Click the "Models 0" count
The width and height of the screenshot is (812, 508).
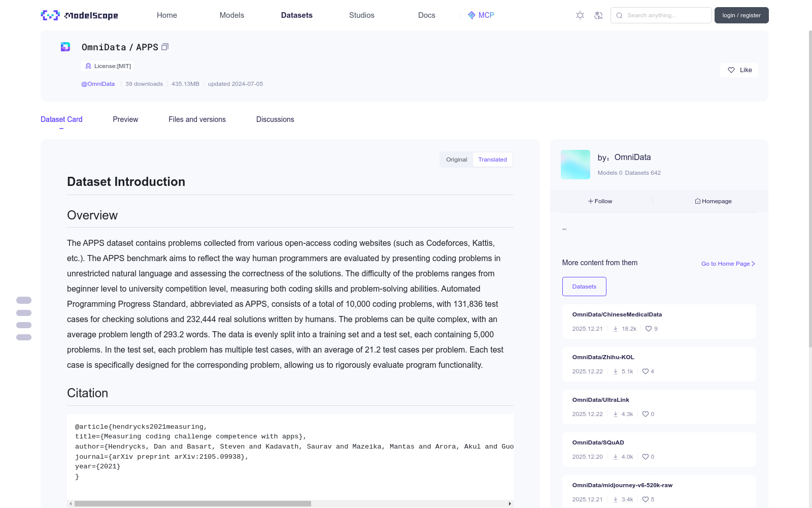[x=610, y=173]
